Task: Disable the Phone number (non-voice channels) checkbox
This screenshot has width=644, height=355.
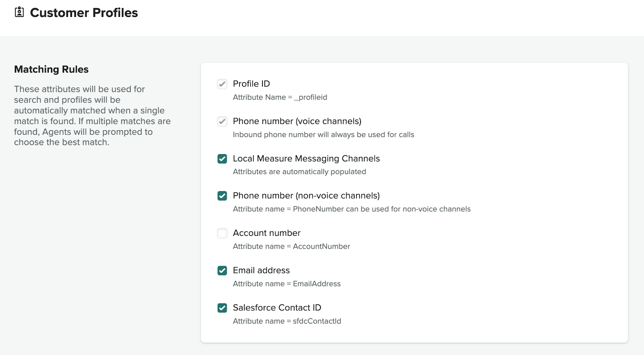Action: pos(222,196)
